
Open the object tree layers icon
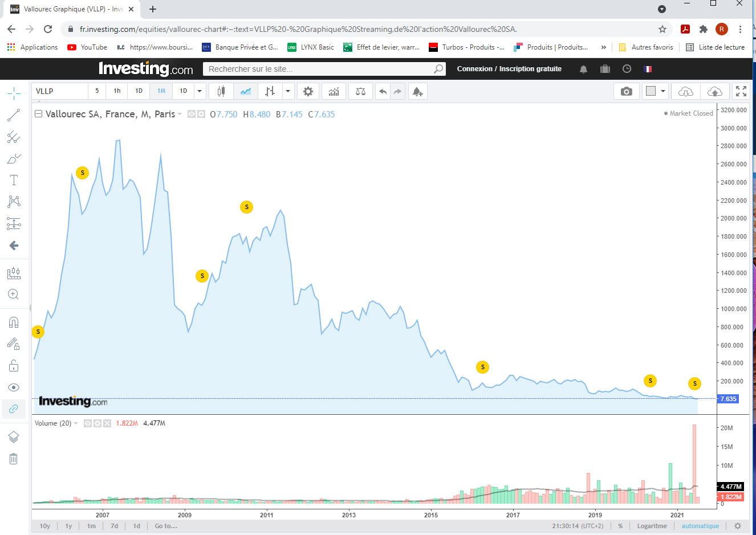[x=14, y=437]
